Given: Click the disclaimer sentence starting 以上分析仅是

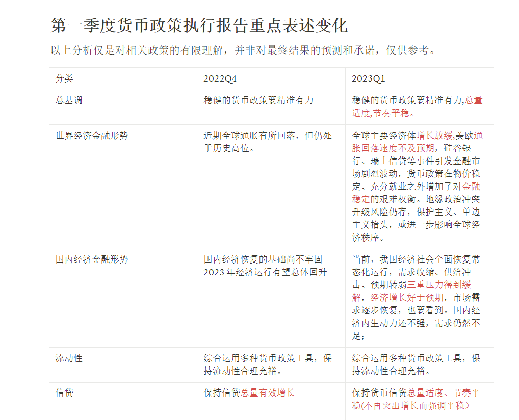Looking at the screenshot, I should point(243,50).
